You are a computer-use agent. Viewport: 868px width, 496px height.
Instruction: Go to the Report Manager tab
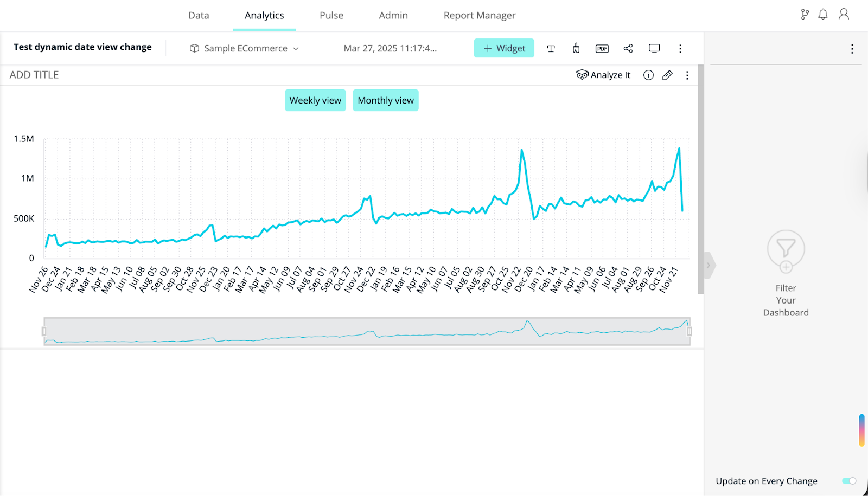479,16
